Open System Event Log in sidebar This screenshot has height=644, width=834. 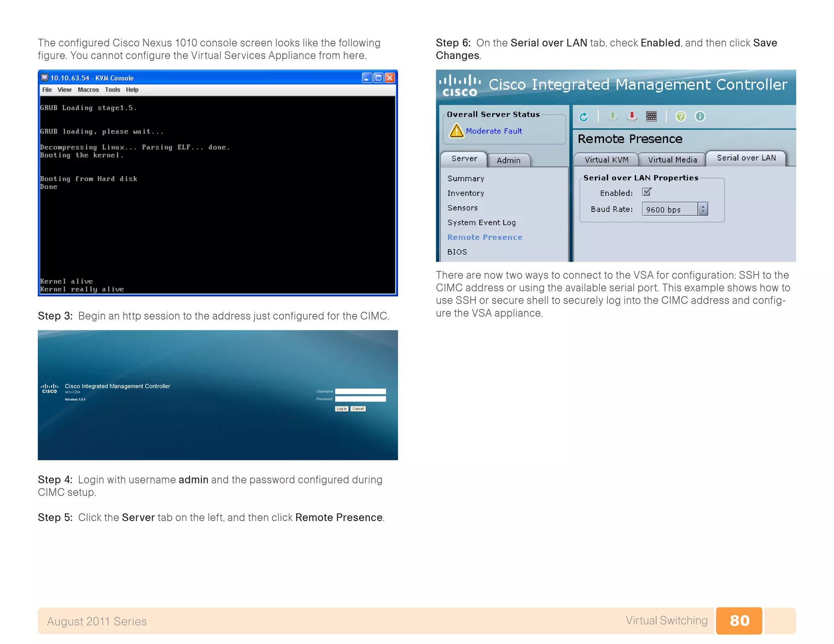[x=481, y=223]
